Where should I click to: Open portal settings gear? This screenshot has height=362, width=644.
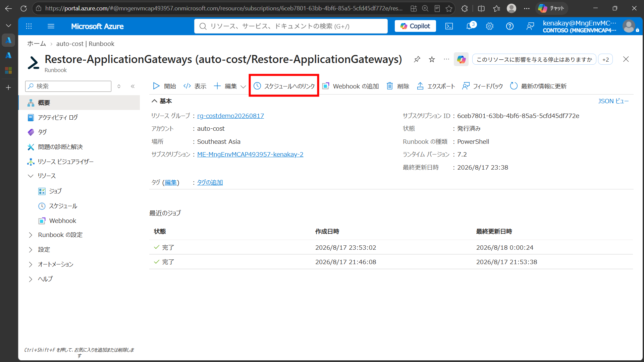(490, 26)
